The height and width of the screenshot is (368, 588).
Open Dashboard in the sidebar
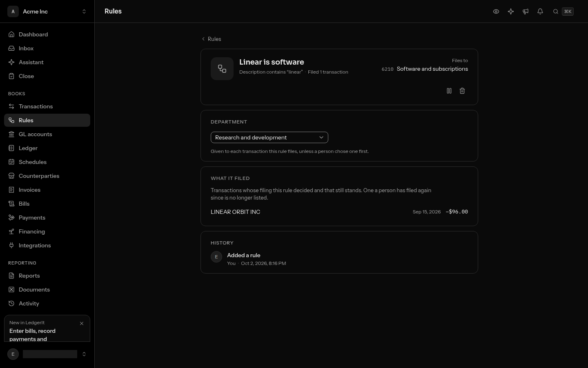point(47,34)
